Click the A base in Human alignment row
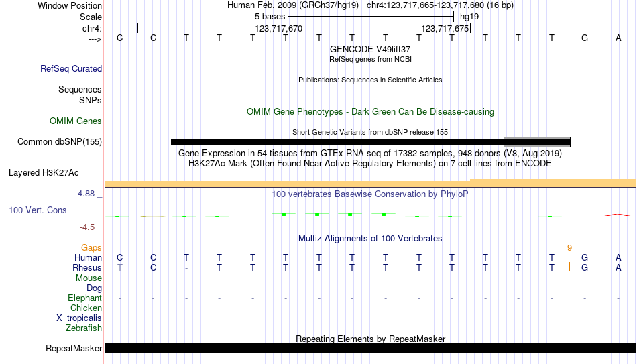This screenshot has width=637, height=364. point(618,257)
